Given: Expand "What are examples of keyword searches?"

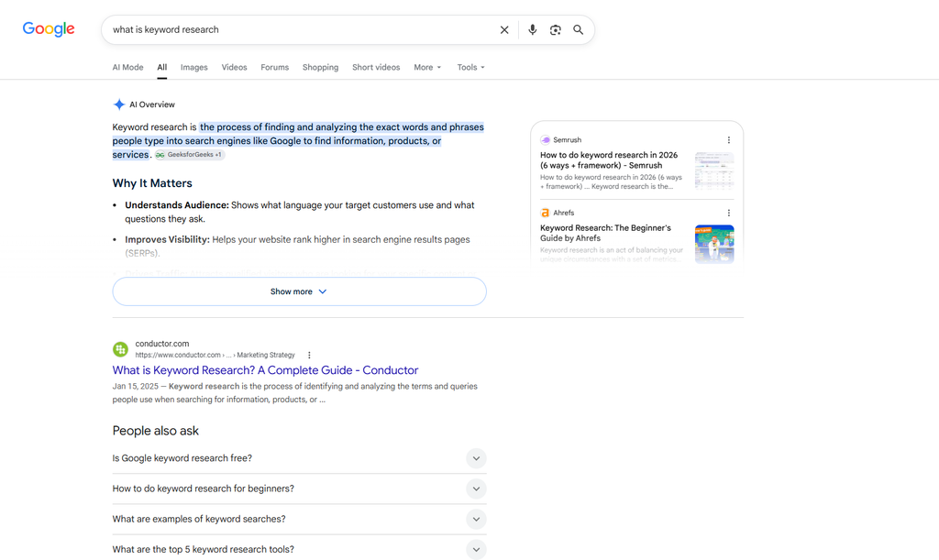Looking at the screenshot, I should click(x=300, y=519).
